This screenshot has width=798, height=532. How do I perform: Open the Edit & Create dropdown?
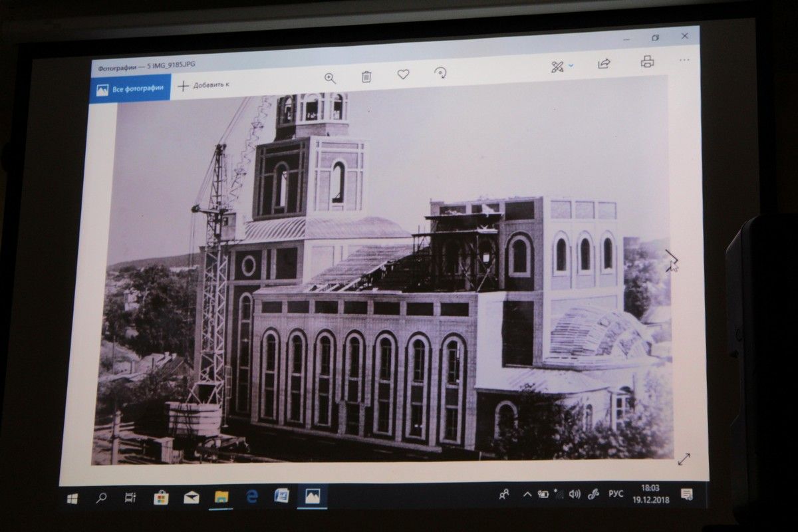point(562,66)
